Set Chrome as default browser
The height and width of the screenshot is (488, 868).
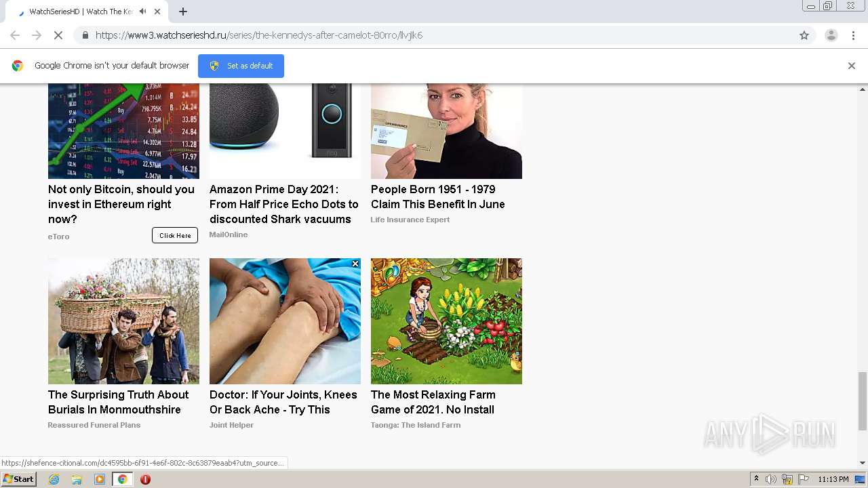point(241,66)
